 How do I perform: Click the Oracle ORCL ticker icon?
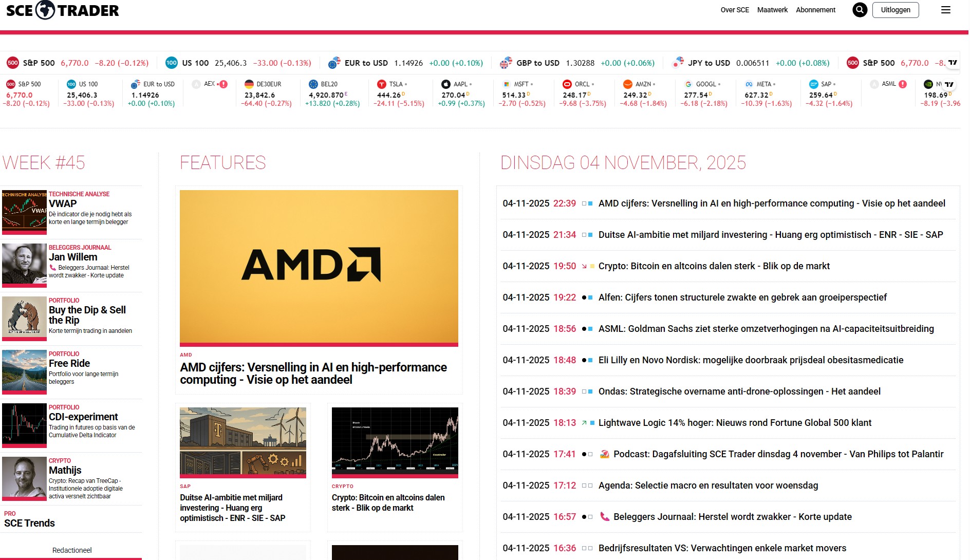click(x=567, y=84)
